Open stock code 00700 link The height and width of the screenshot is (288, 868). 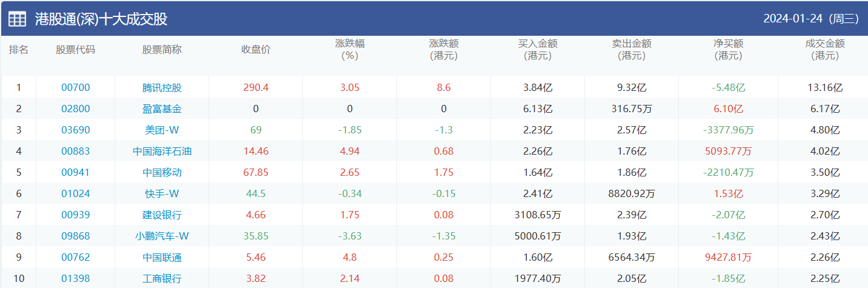coord(75,88)
